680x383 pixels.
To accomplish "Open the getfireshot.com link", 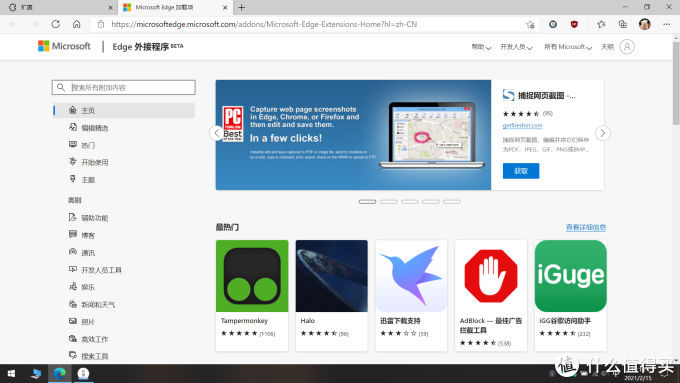I will coord(523,125).
